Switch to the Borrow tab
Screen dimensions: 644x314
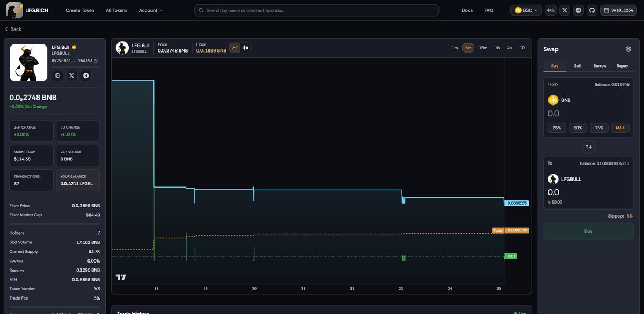[600, 65]
